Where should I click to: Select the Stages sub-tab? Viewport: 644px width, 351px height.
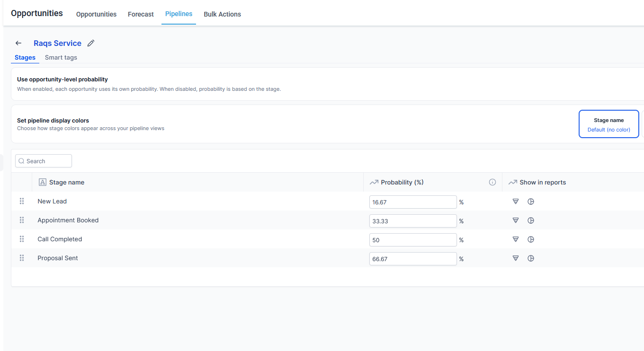click(25, 57)
